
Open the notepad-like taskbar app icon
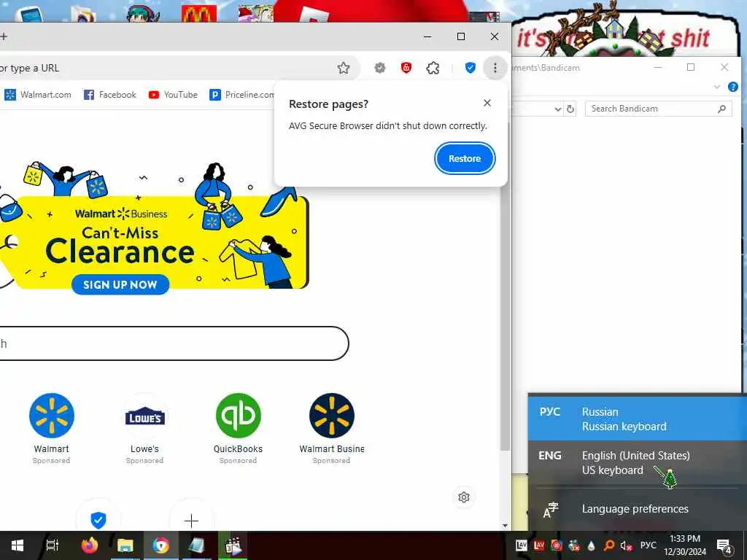pos(197,545)
